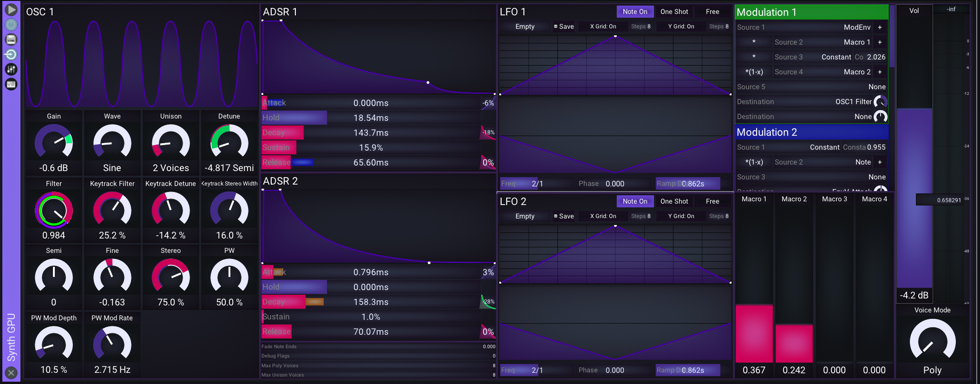The height and width of the screenshot is (384, 980).
Task: Toggle LFO 1 X Grid On
Action: point(603,26)
